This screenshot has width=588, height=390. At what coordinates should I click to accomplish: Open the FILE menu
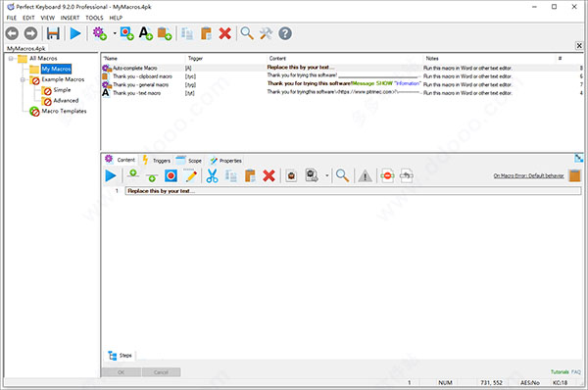click(12, 18)
